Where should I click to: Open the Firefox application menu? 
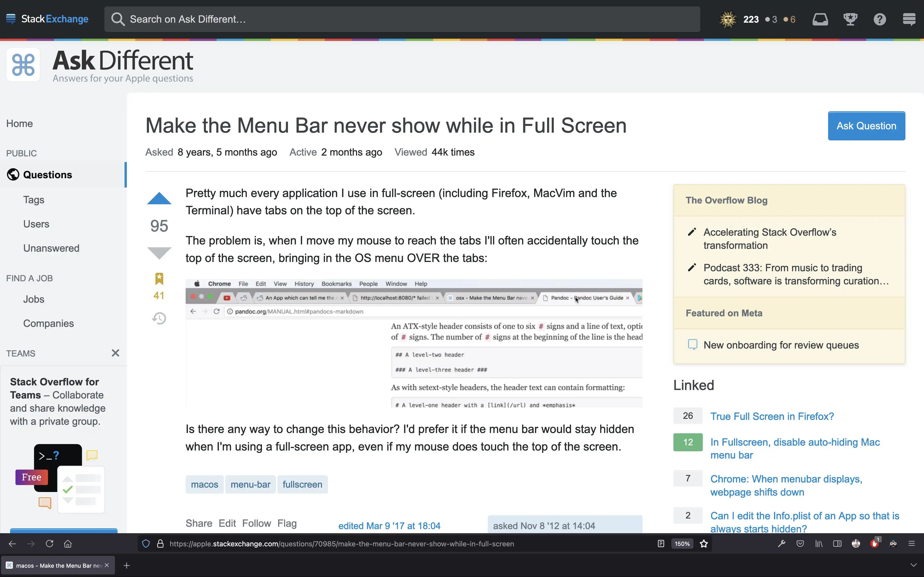pyautogui.click(x=912, y=544)
